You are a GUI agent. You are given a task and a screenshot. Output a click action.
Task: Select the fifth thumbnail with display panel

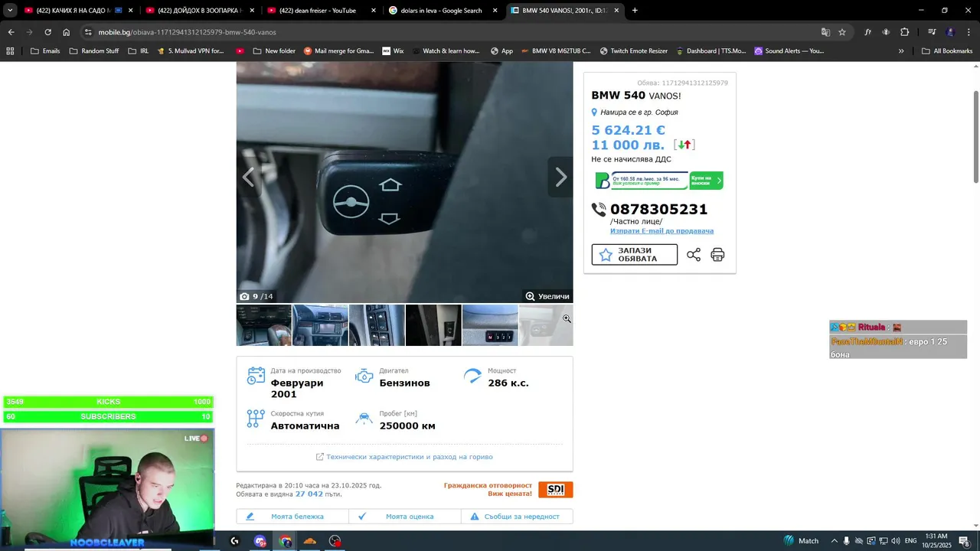pyautogui.click(x=490, y=325)
